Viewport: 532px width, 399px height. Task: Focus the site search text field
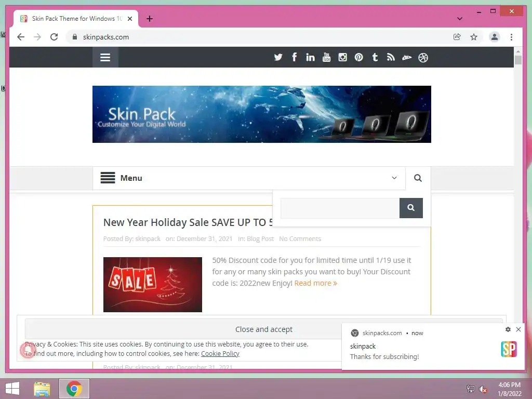tap(340, 208)
